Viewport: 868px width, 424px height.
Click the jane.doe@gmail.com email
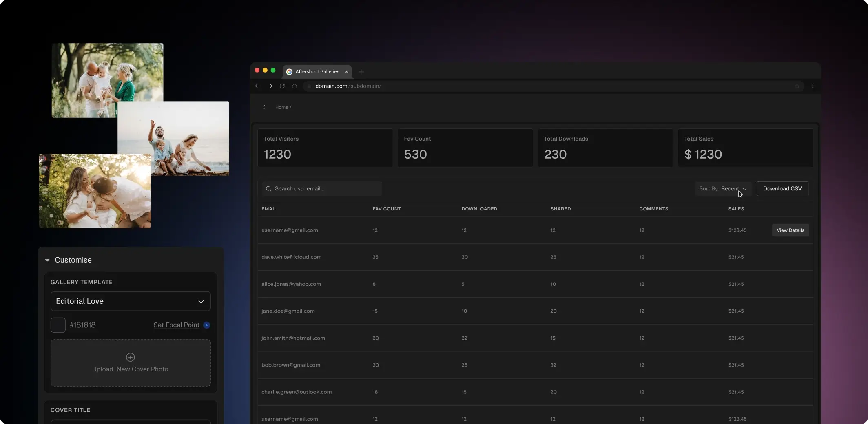click(x=288, y=311)
